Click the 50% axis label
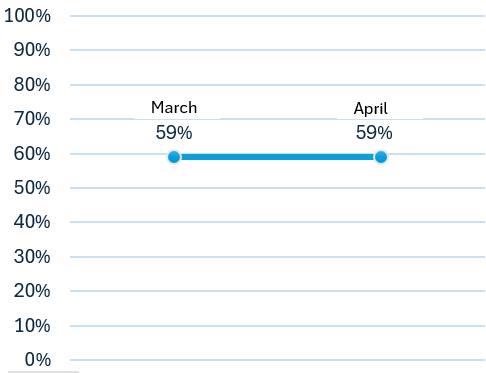486x373 pixels. pyautogui.click(x=32, y=188)
